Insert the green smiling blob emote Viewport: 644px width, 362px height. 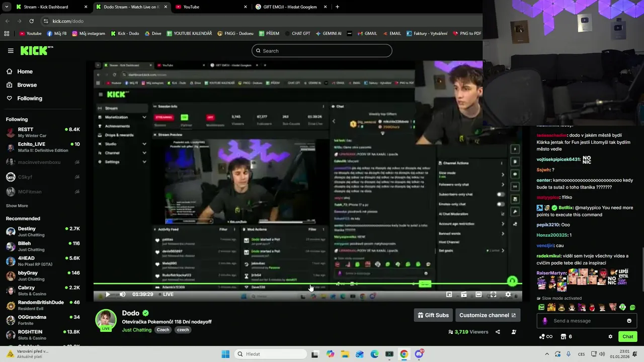633,307
